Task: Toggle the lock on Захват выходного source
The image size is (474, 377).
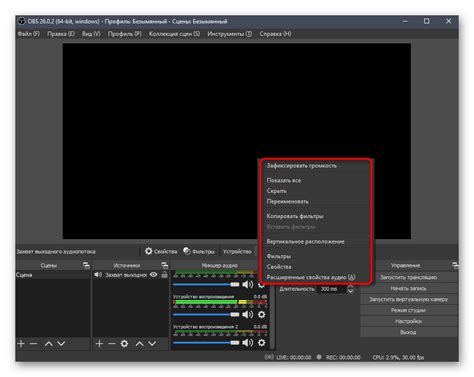Action: 164,275
